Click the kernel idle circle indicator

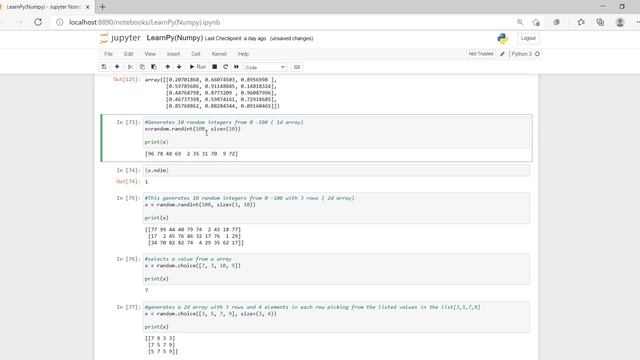tap(537, 54)
